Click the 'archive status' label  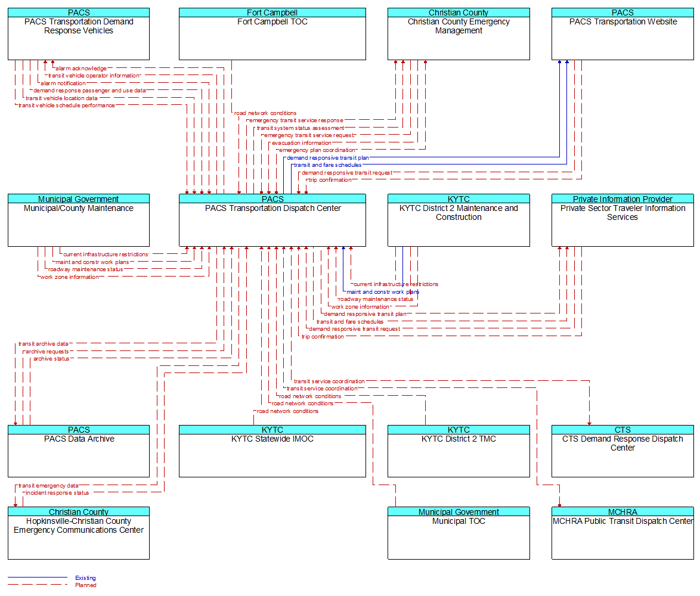click(51, 359)
